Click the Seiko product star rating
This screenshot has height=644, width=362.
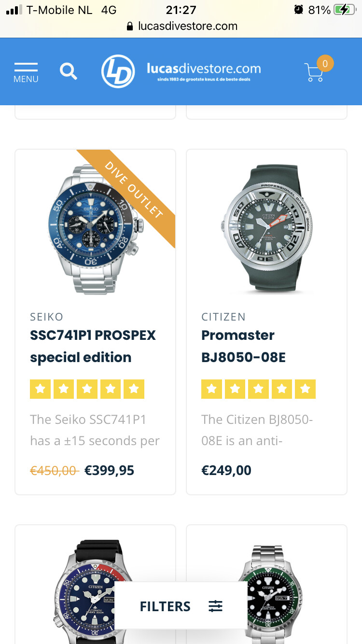pos(87,389)
